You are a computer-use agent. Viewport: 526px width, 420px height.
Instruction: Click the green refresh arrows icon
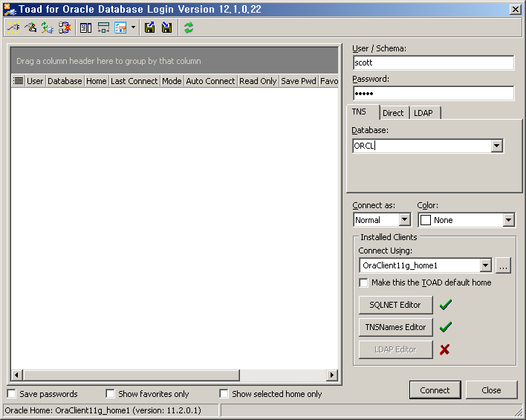tap(189, 28)
